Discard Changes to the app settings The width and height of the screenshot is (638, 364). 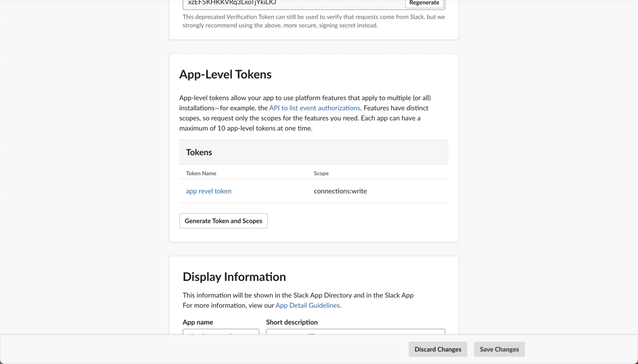(437, 349)
